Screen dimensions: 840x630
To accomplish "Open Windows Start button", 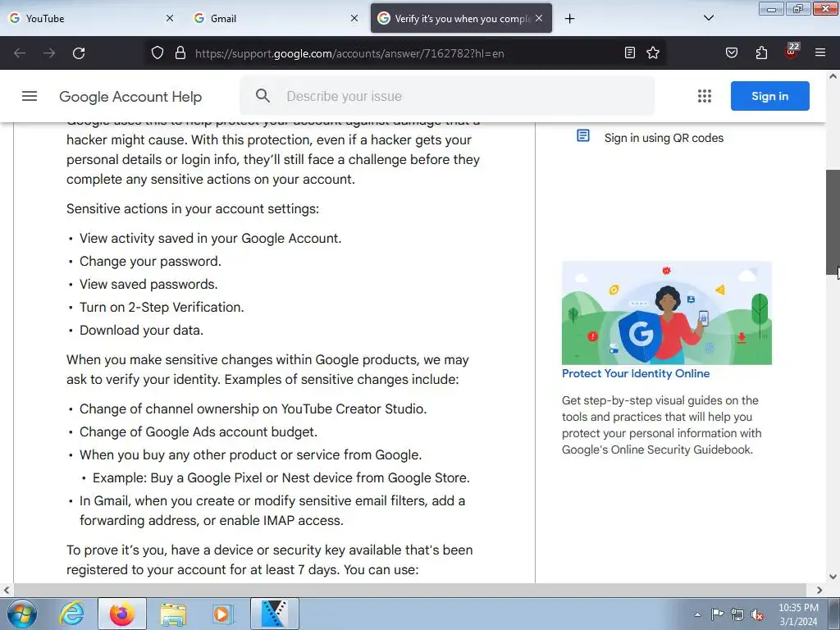I will 22,614.
